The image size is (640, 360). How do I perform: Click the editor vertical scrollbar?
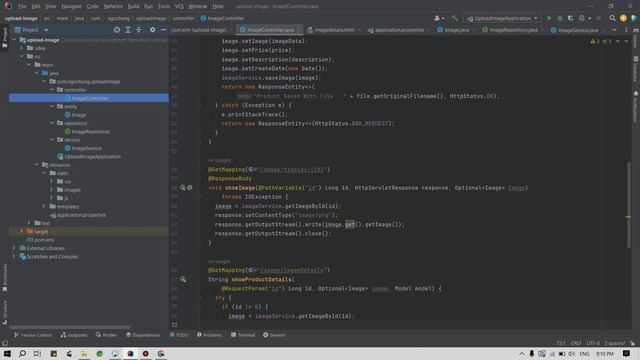click(629, 204)
